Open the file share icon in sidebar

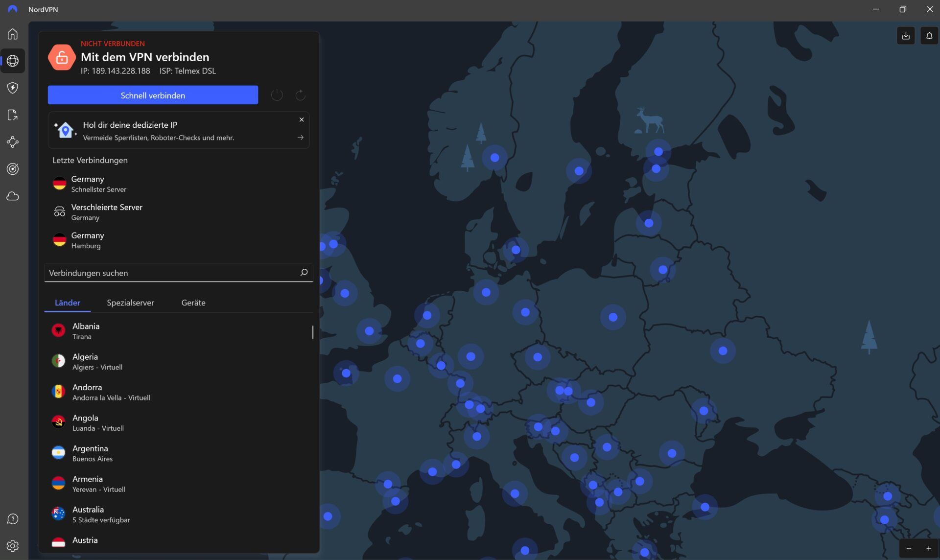[x=13, y=115]
